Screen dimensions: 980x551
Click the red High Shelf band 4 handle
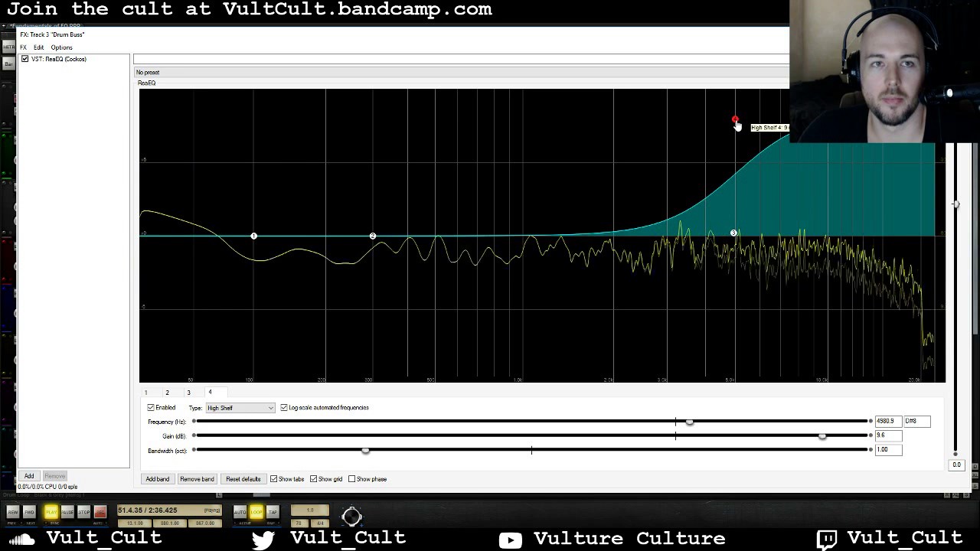735,119
